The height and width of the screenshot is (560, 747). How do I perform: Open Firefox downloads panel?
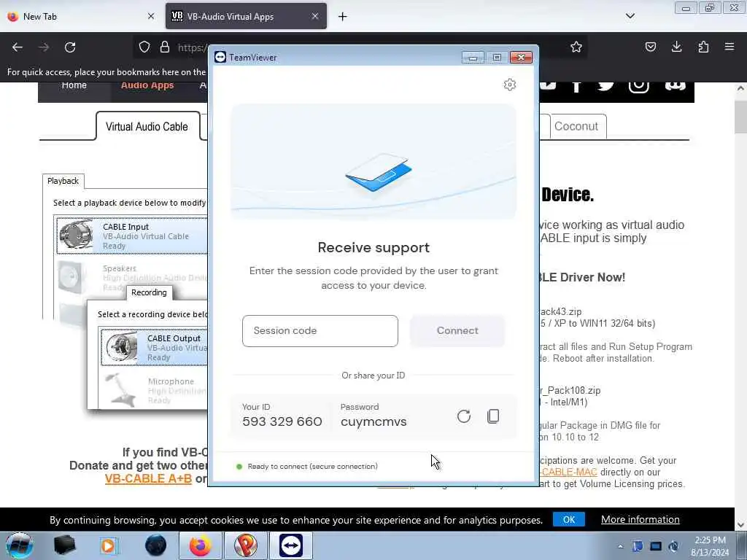[x=676, y=47]
